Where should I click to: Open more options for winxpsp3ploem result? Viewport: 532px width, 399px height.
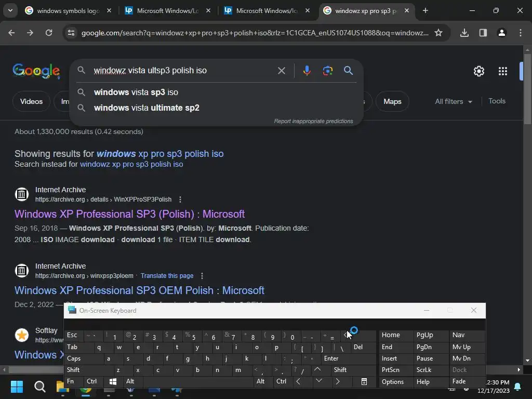202,276
